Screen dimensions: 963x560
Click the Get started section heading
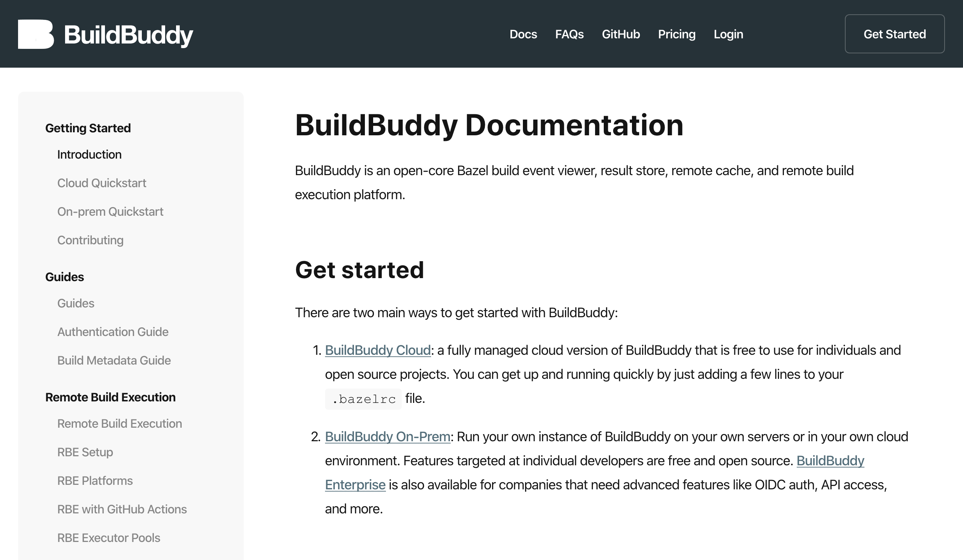coord(359,270)
